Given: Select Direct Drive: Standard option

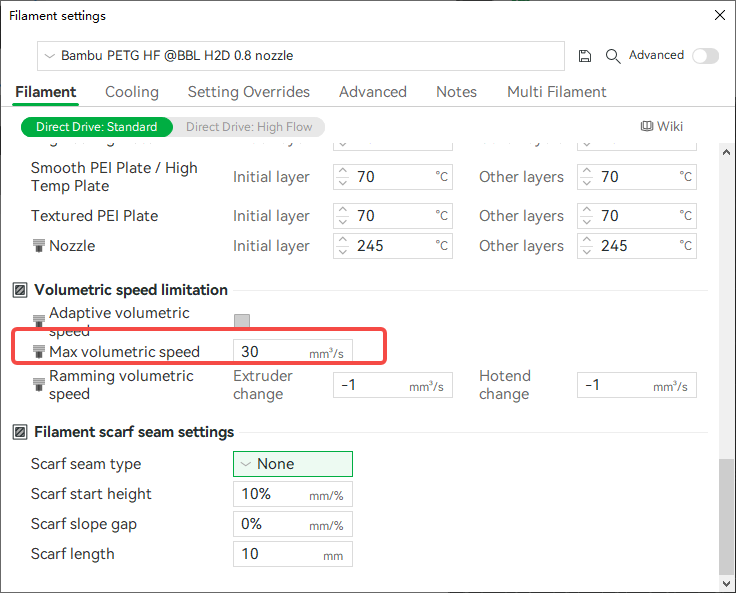Looking at the screenshot, I should (97, 127).
